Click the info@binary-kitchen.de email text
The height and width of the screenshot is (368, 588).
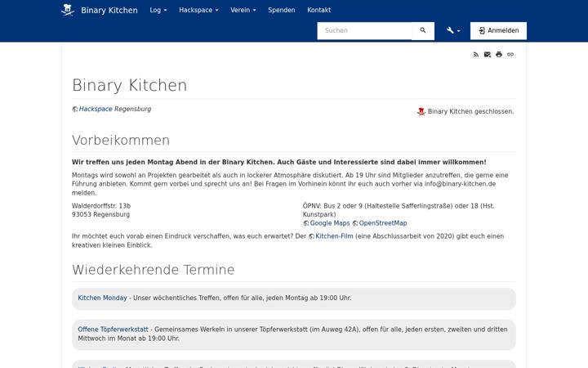[x=460, y=184]
